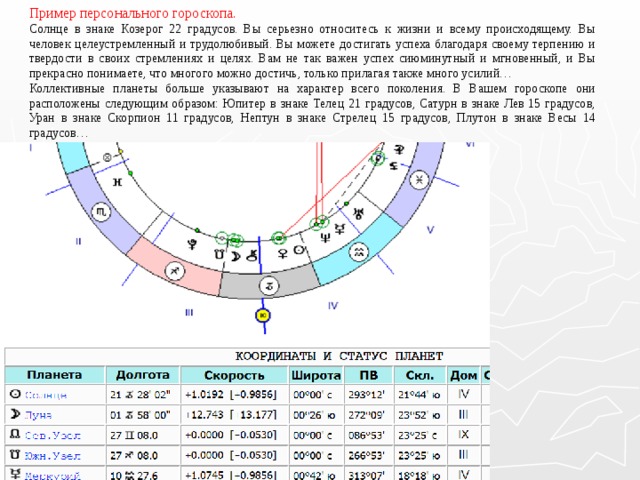Viewport: 640px width, 480px height.
Task: Click the КООРДИНАТЫ И СТАТУС ПЛАНЕТ table title
Action: pyautogui.click(x=339, y=356)
